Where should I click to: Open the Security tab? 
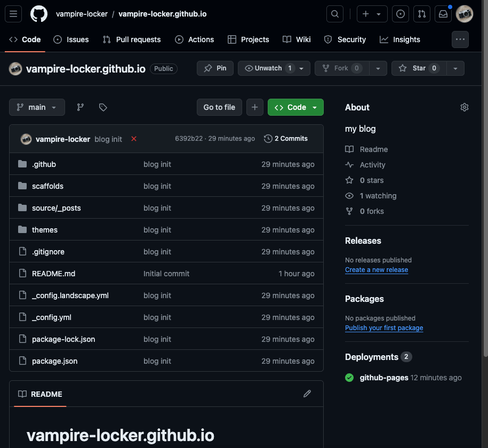345,39
